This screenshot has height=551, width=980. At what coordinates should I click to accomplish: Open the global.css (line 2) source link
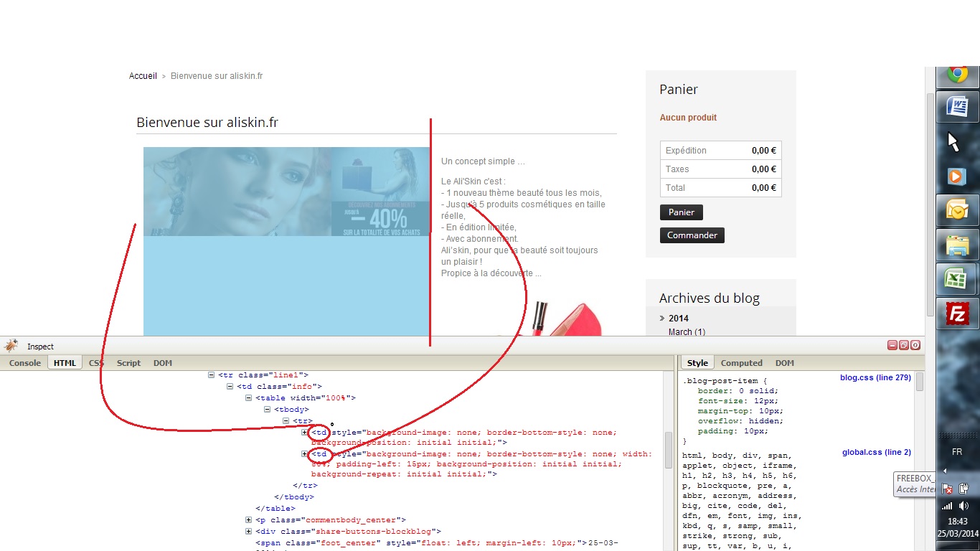tap(877, 452)
